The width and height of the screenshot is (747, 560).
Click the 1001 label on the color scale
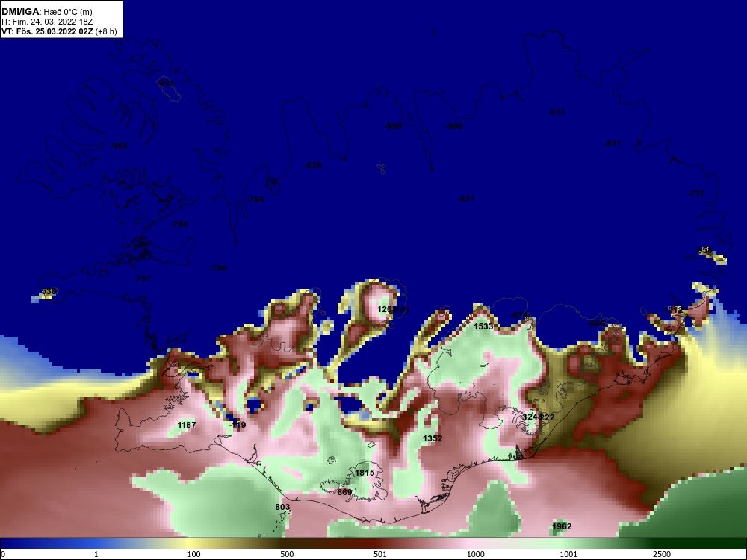(x=568, y=554)
